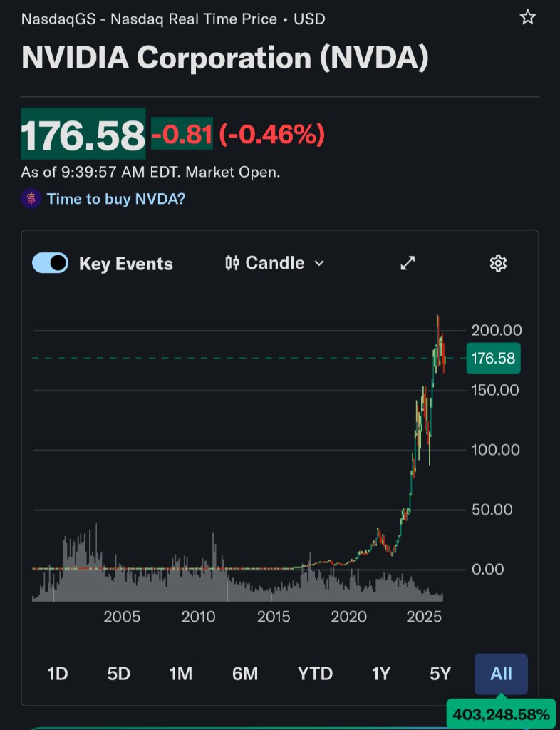Add NVDA to watchlist with star icon
This screenshot has height=730, width=560.
527,17
